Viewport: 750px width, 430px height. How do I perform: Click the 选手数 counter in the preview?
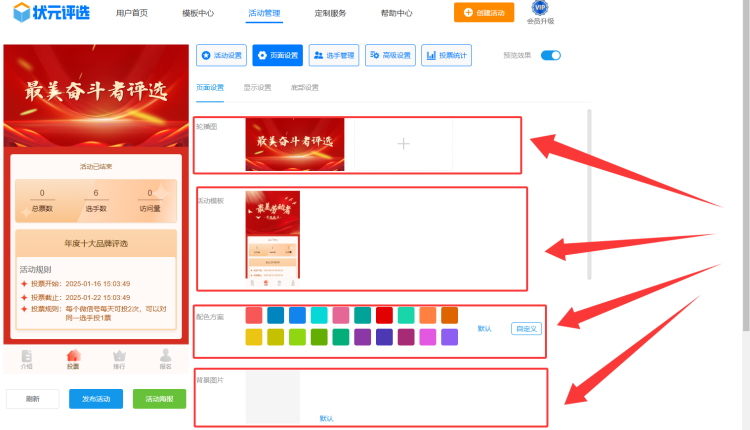point(96,200)
